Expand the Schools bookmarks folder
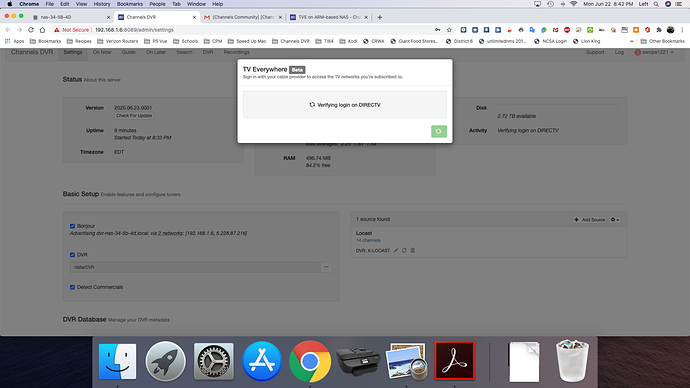The image size is (690, 388). pyautogui.click(x=186, y=41)
